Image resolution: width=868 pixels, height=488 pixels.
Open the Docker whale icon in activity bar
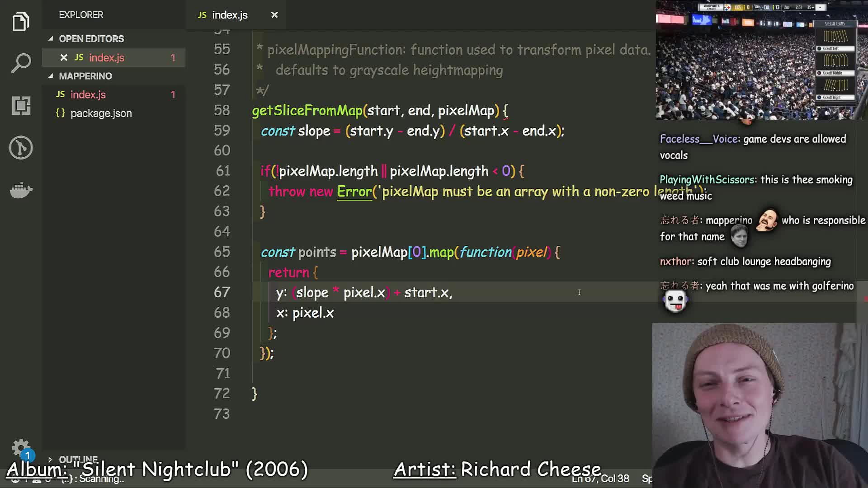pos(21,190)
